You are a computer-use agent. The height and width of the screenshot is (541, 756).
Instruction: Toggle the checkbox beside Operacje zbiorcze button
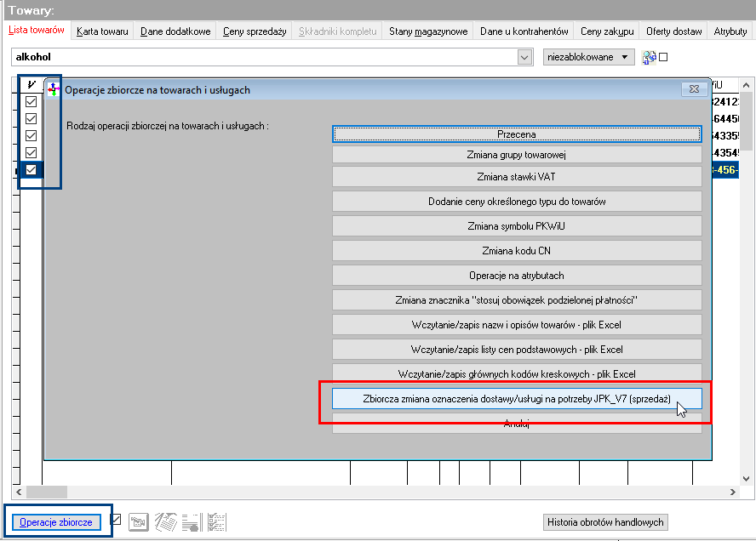116,520
